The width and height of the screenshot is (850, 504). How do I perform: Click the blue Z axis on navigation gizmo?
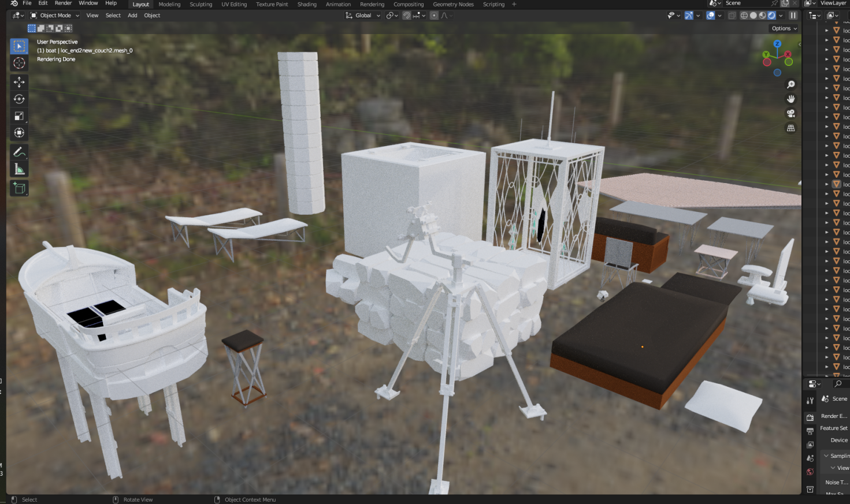tap(777, 44)
